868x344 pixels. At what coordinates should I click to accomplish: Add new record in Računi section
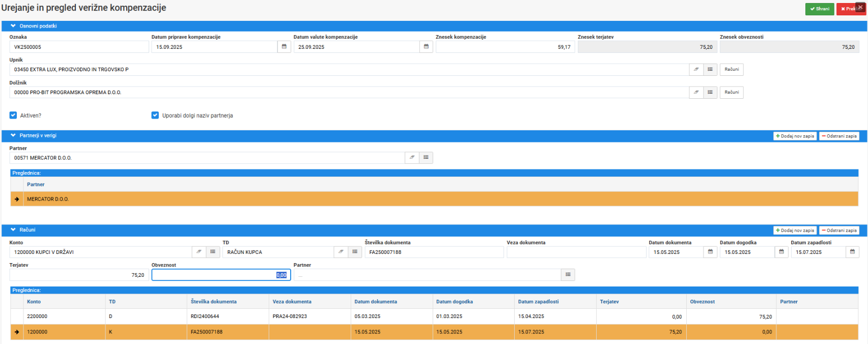tap(795, 231)
